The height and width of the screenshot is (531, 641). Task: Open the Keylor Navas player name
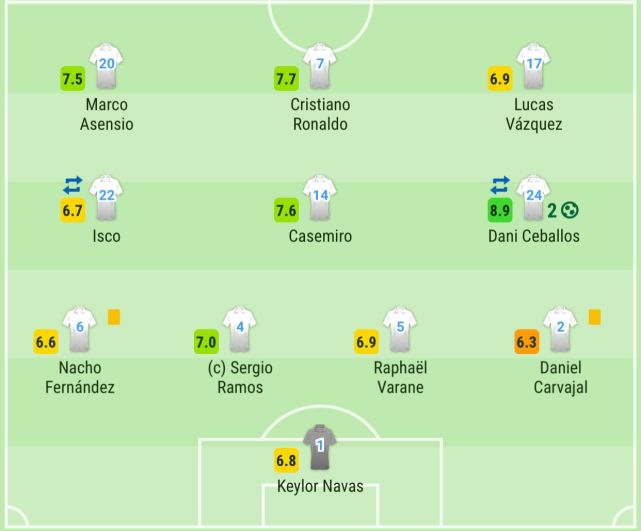coord(320,488)
